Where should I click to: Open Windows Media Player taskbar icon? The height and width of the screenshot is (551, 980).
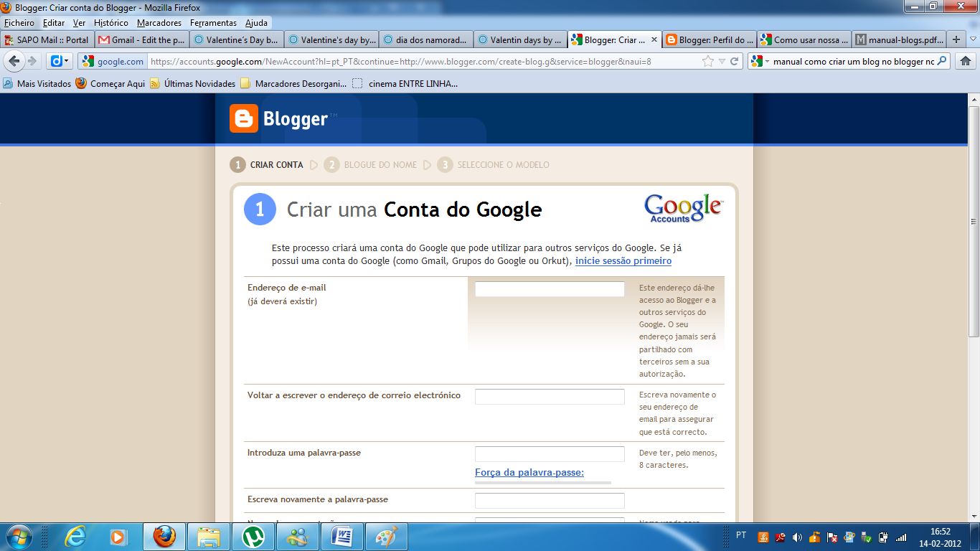point(118,537)
